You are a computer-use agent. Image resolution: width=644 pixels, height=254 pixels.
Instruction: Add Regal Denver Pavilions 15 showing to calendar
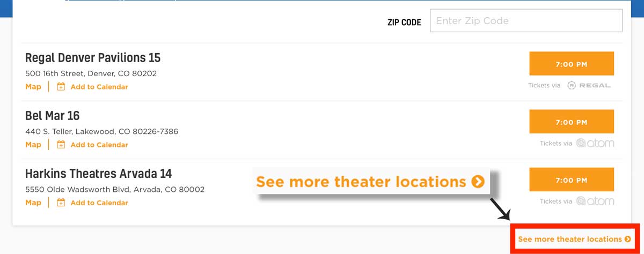(99, 87)
